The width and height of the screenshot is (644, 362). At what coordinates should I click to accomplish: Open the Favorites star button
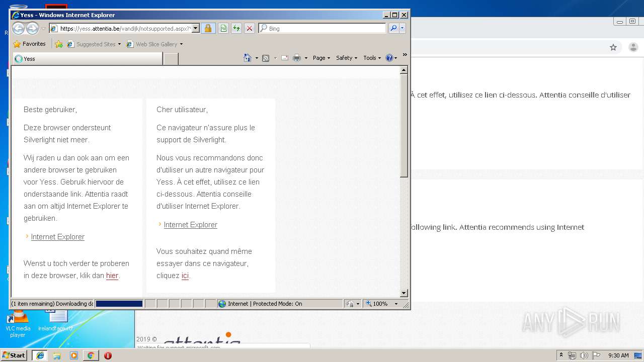point(29,44)
